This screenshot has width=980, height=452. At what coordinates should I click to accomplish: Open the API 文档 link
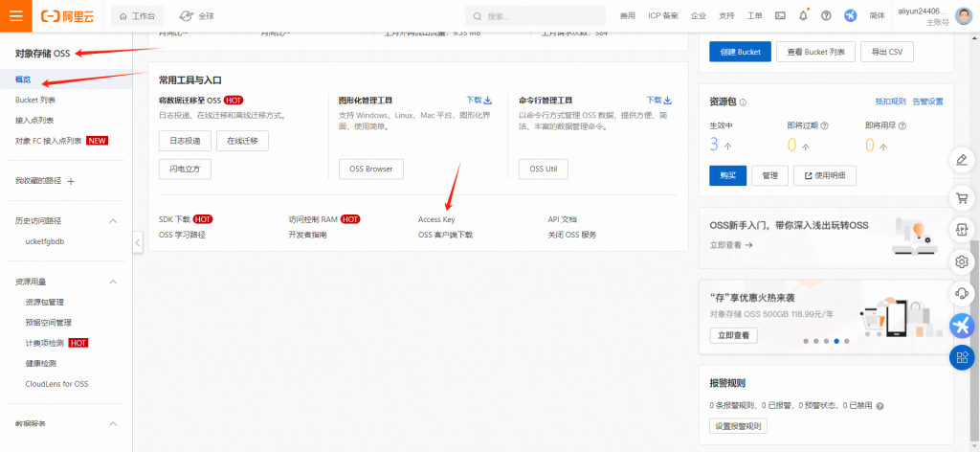563,219
